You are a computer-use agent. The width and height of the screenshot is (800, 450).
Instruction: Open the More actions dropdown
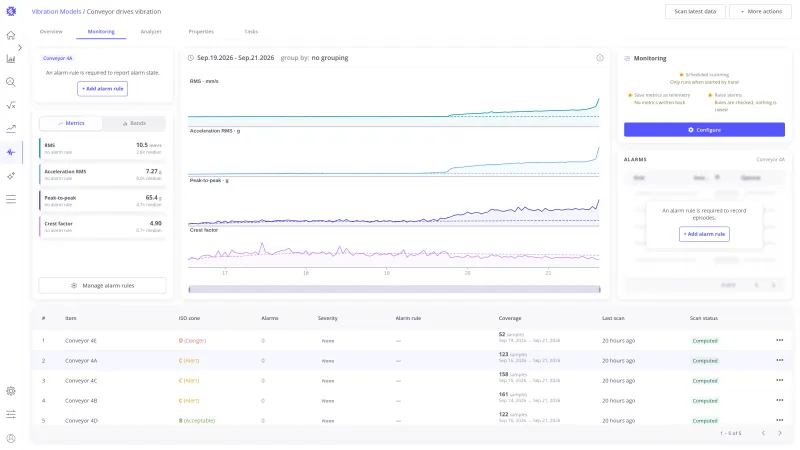pyautogui.click(x=760, y=11)
